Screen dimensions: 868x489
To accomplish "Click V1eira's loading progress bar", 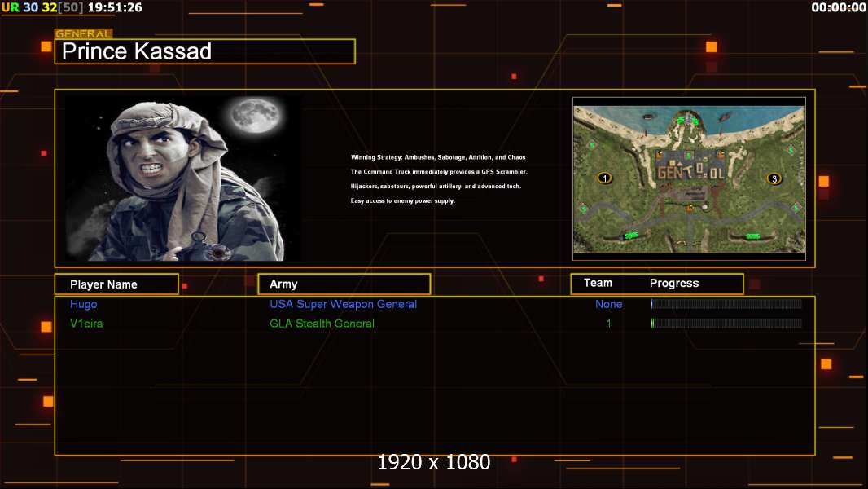I will [x=726, y=324].
